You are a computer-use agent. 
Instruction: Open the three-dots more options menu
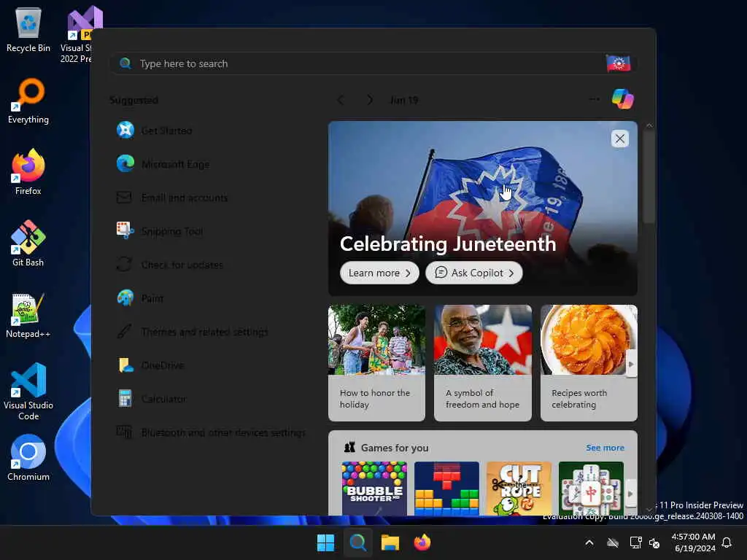point(594,99)
